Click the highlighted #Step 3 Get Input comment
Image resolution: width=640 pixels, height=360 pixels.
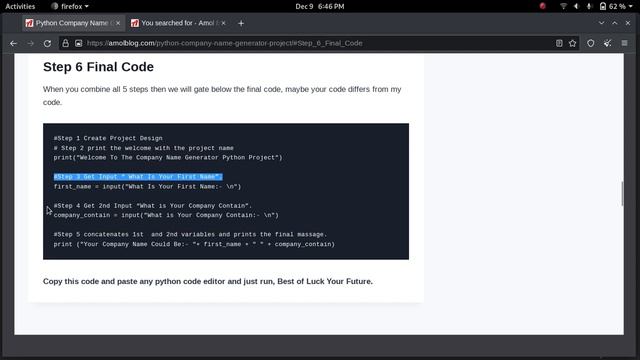coord(138,177)
